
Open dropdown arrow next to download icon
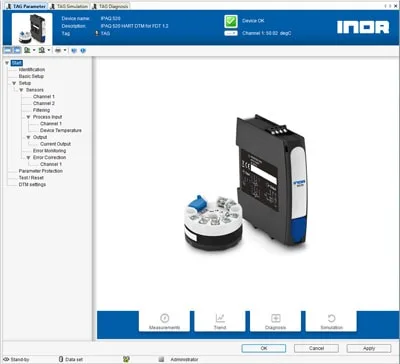pos(49,50)
